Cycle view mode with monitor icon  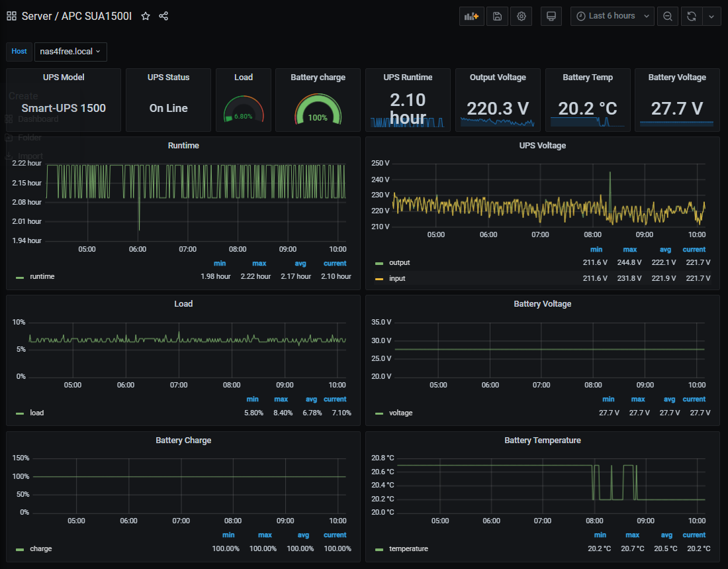pyautogui.click(x=551, y=17)
